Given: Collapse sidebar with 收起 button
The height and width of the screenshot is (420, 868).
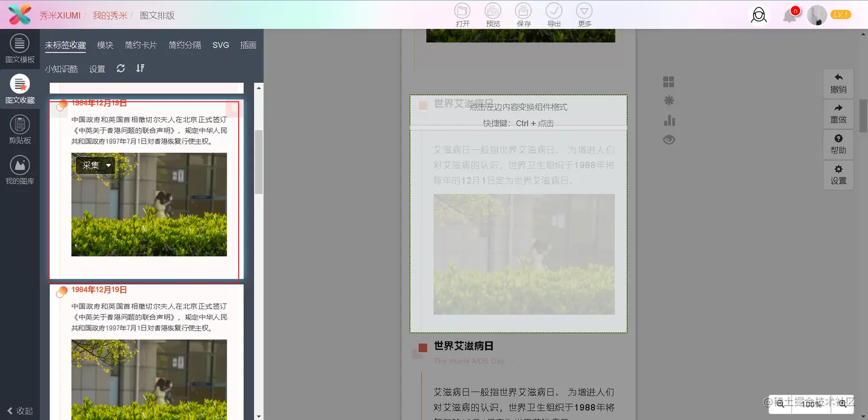Looking at the screenshot, I should pyautogui.click(x=20, y=411).
